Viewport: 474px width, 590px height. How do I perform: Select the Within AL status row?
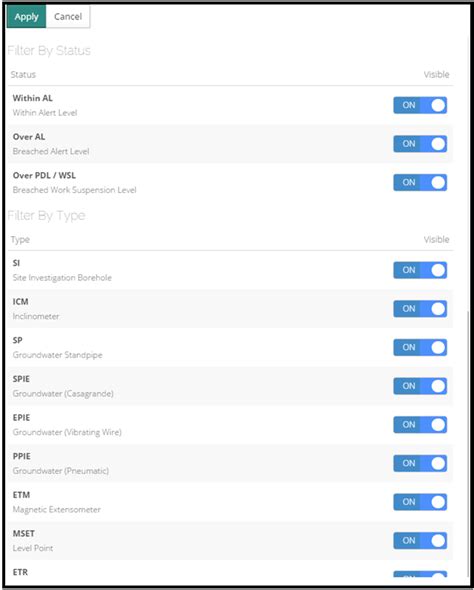[230, 105]
